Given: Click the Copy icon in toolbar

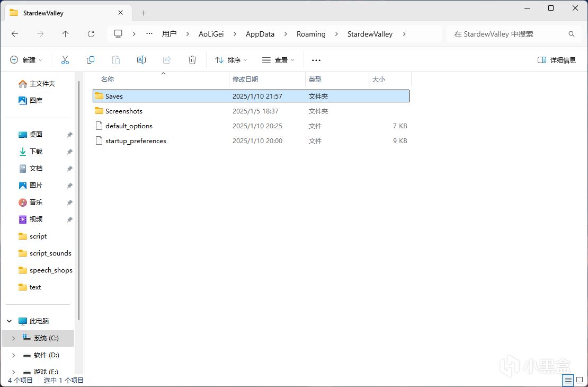Looking at the screenshot, I should click(x=91, y=60).
